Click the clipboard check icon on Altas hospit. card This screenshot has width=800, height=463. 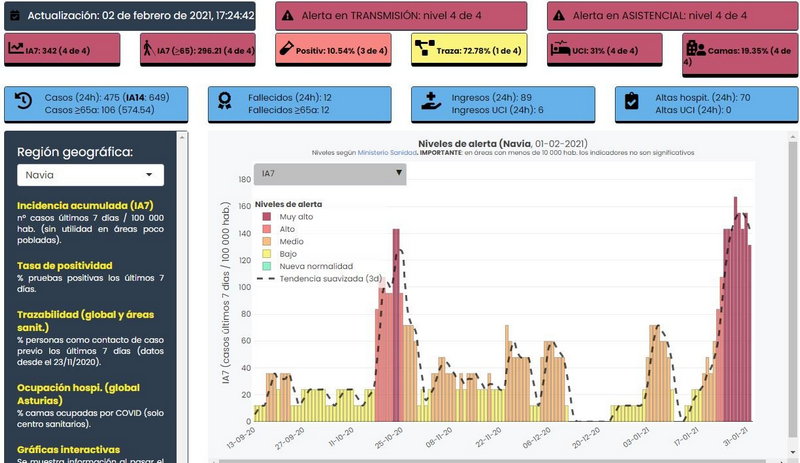(631, 102)
